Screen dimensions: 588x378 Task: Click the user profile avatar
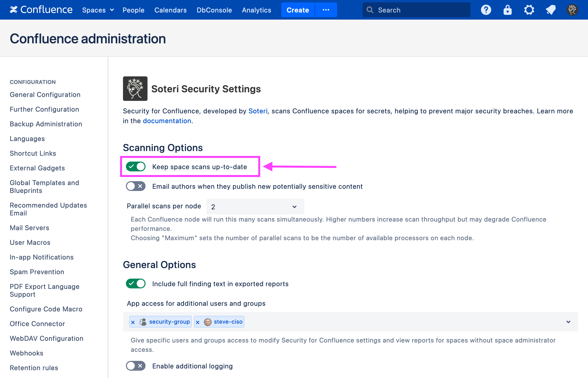(572, 10)
